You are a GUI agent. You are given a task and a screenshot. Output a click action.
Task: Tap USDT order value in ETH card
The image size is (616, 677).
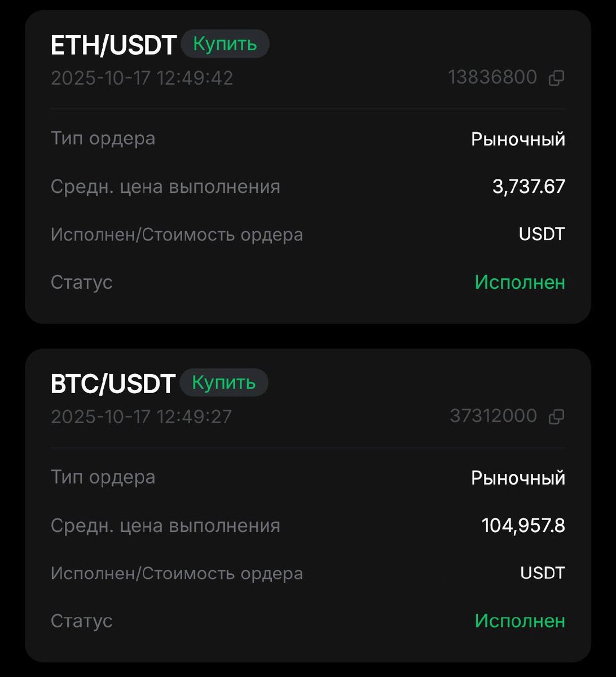542,234
